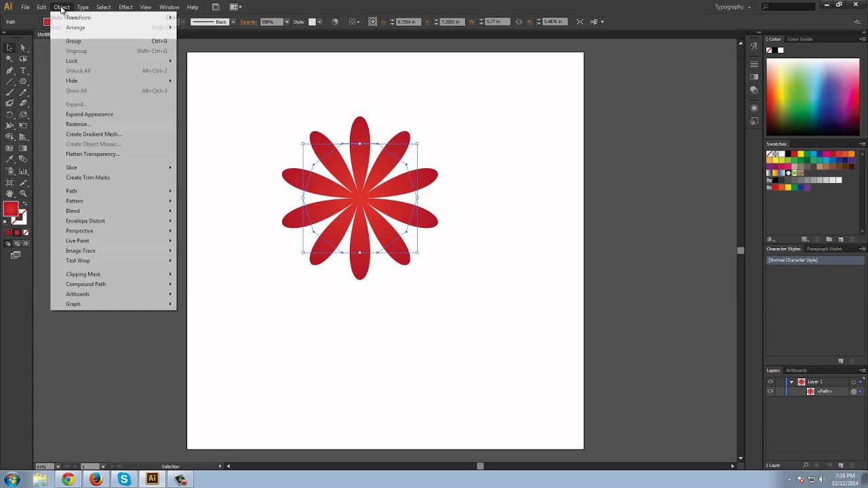Open the Graphic Styles panel icon in dock
The image size is (868, 488).
point(754,121)
